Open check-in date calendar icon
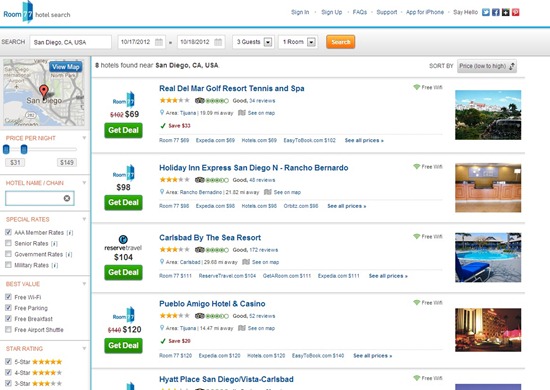 159,42
